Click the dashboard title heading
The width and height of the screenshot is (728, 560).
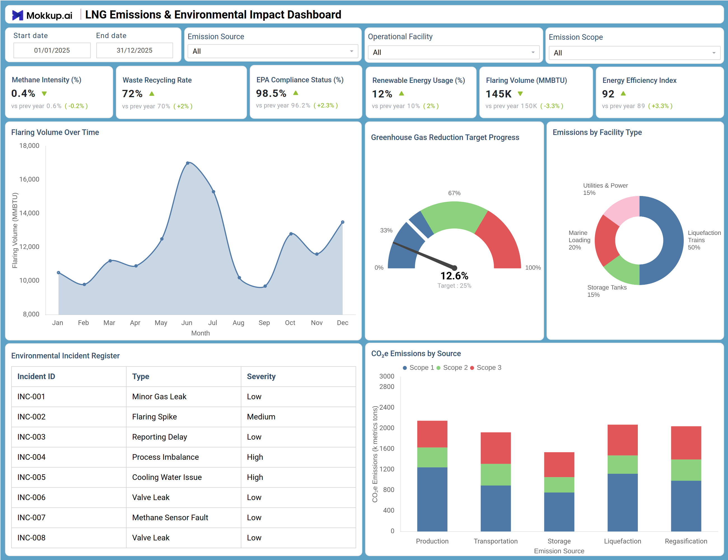(x=213, y=15)
